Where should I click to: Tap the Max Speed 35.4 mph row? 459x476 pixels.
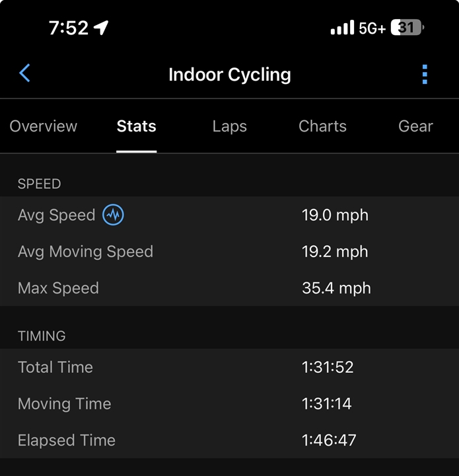(230, 288)
